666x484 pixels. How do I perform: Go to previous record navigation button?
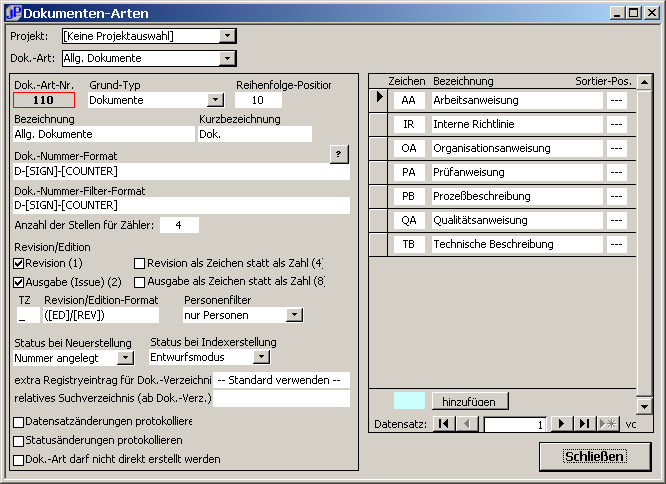467,424
